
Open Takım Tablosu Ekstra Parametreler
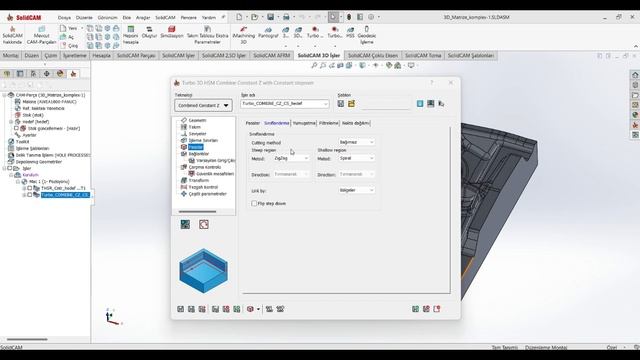pyautogui.click(x=207, y=35)
